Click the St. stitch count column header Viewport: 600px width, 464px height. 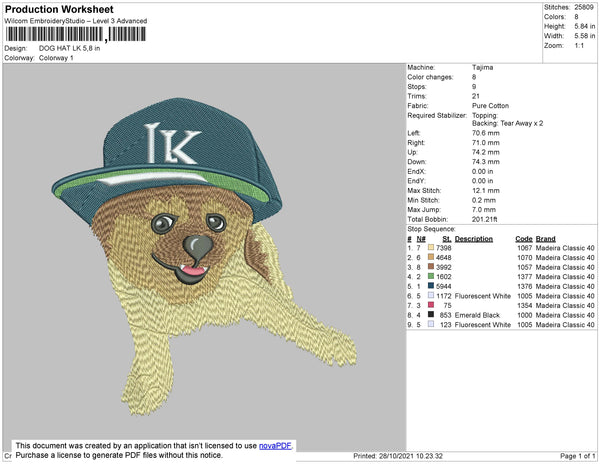click(x=446, y=239)
